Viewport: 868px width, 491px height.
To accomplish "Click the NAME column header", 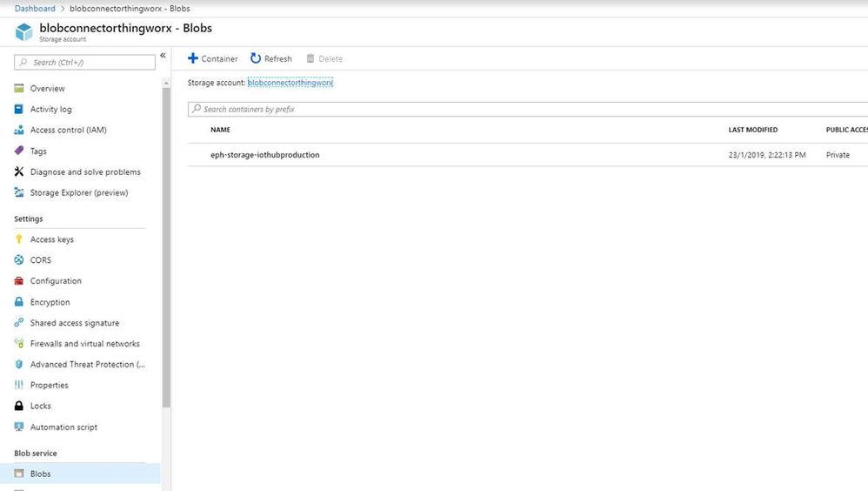I will tap(220, 130).
